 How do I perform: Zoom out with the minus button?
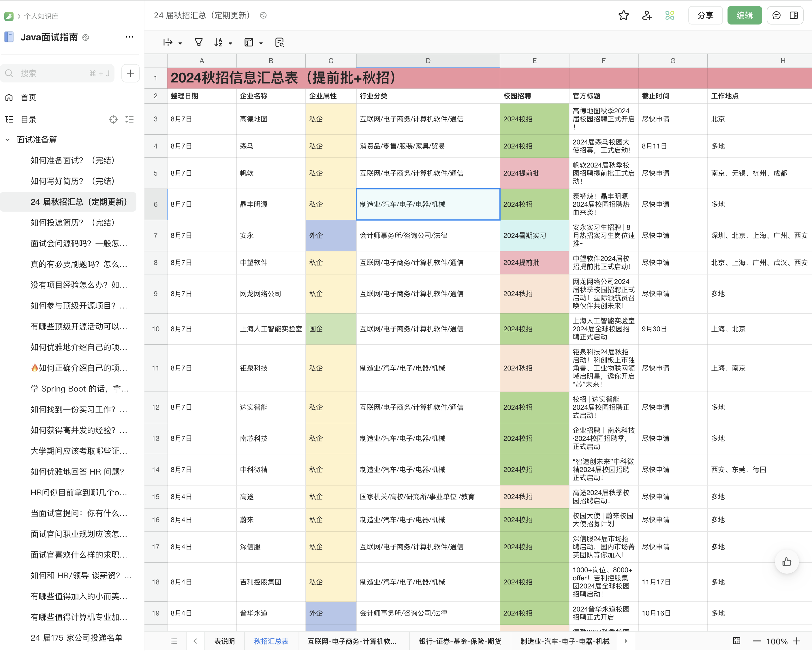tap(756, 641)
